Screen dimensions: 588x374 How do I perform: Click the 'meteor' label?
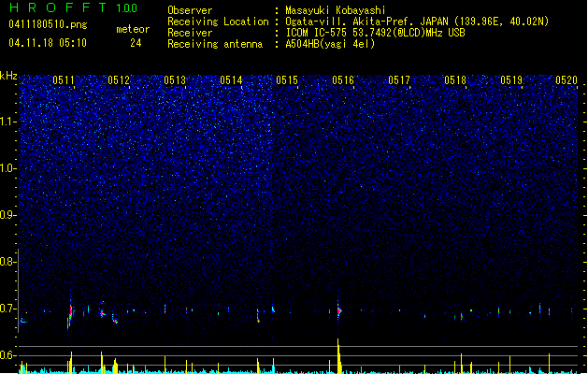click(x=133, y=29)
